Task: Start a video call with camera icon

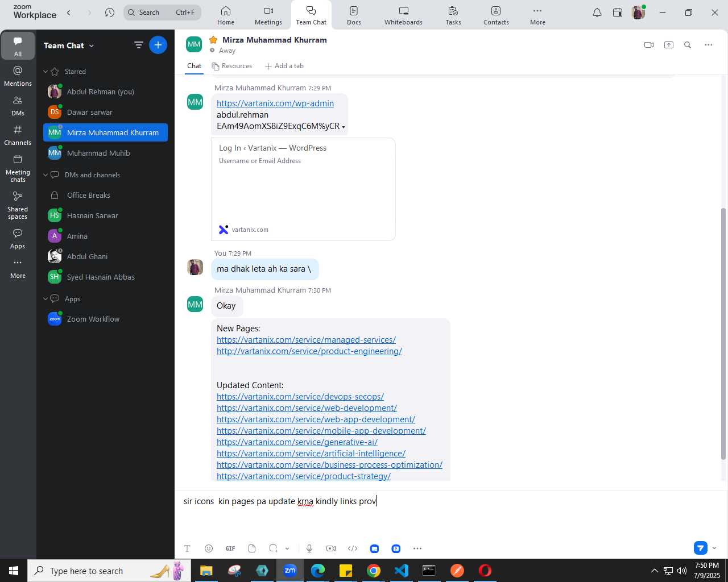Action: [x=649, y=45]
